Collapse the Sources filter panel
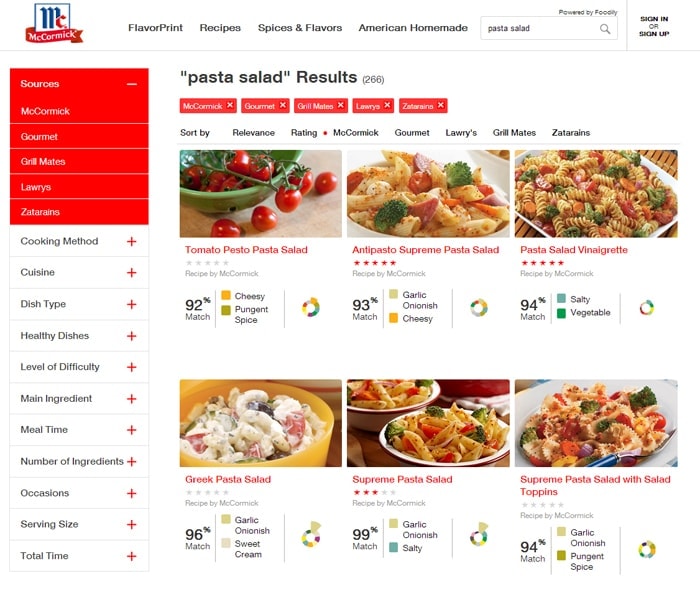The image size is (700, 589). [132, 84]
